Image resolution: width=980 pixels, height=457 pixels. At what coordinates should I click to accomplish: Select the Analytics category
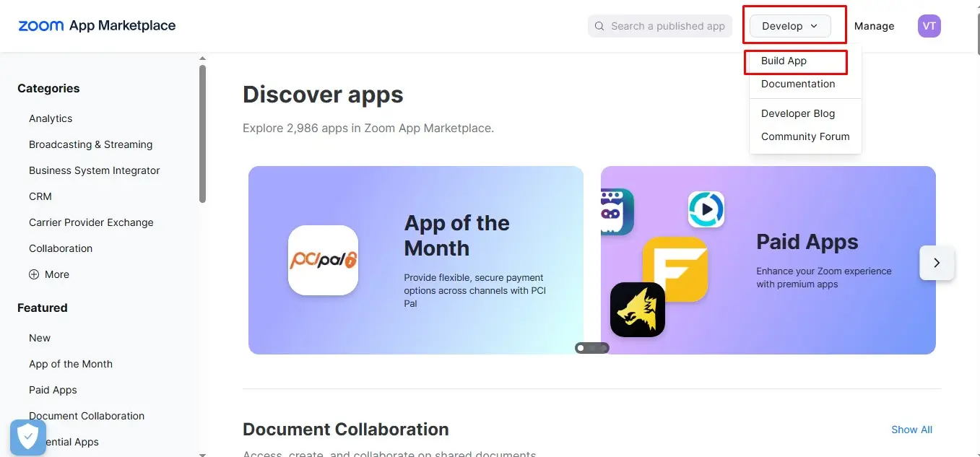51,118
